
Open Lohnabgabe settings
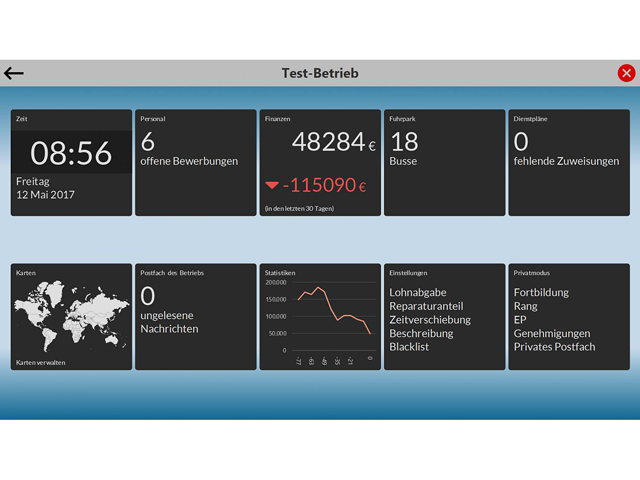[x=417, y=293]
